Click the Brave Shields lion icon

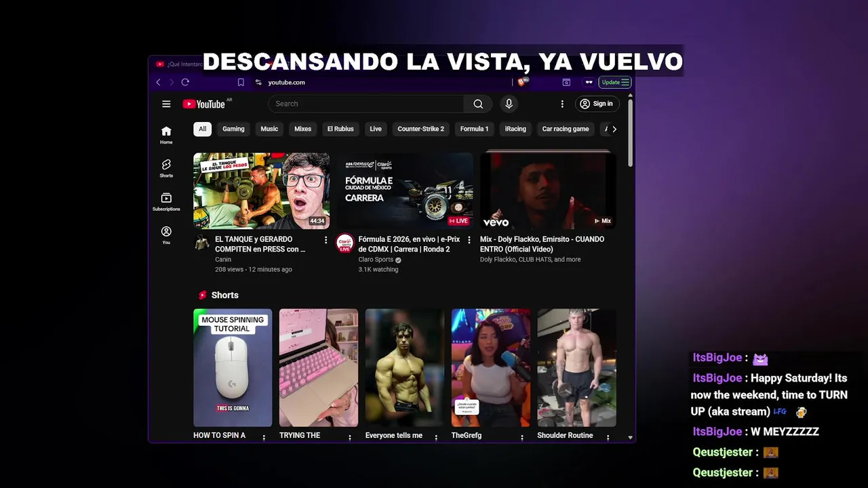tap(521, 82)
